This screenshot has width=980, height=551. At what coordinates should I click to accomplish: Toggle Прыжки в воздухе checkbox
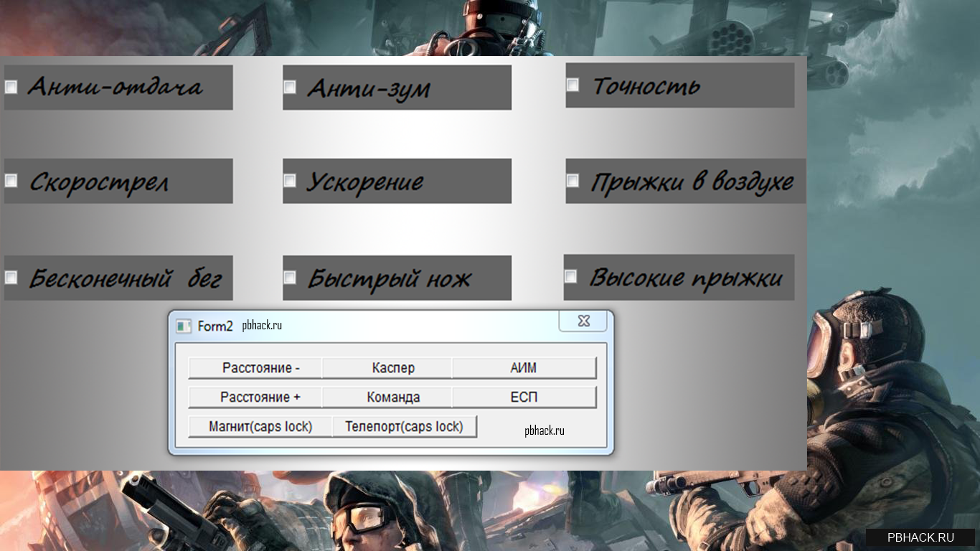point(573,181)
